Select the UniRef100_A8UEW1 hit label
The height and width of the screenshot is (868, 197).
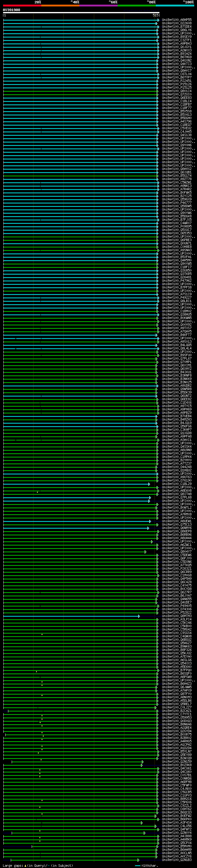(x=177, y=521)
